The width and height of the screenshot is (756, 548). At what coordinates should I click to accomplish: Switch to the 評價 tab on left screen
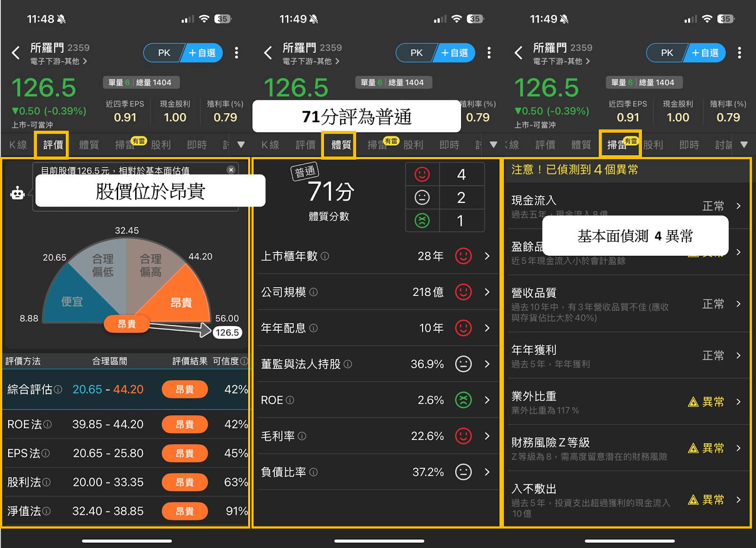tap(53, 145)
